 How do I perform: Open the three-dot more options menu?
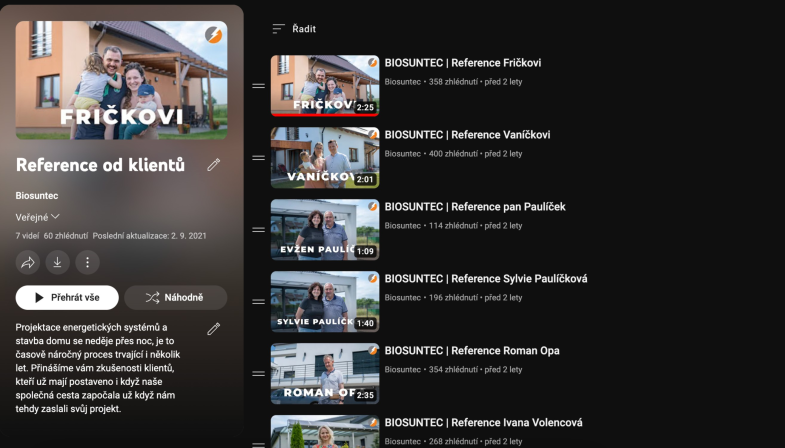[88, 262]
